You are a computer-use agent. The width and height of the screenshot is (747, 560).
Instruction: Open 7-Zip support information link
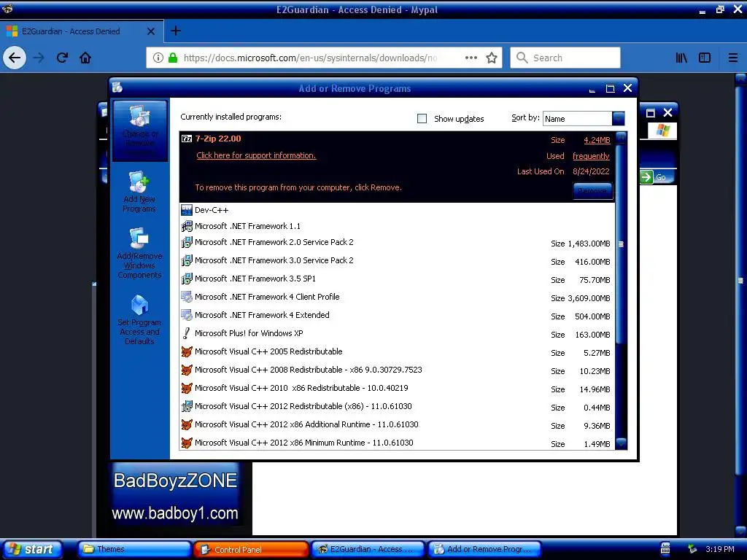[x=256, y=155]
